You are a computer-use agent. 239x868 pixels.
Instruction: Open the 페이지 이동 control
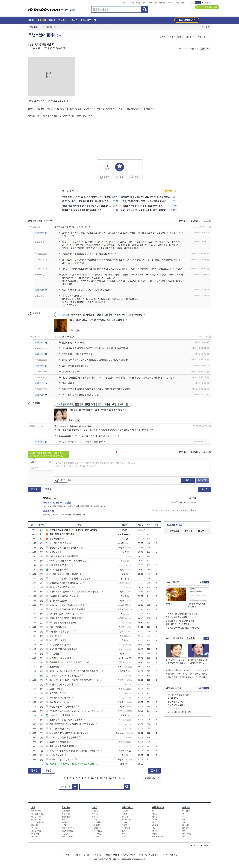point(152,778)
